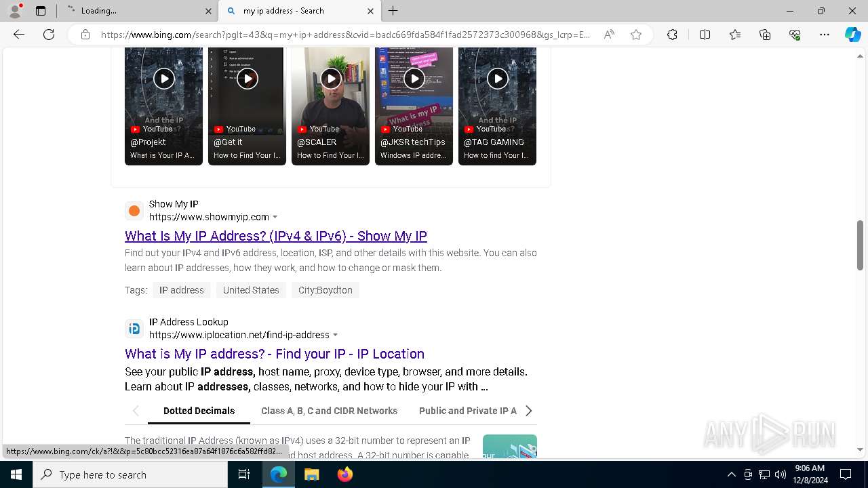Open the https://www.showmyip.com URL text
The width and height of the screenshot is (868, 488).
tap(209, 217)
